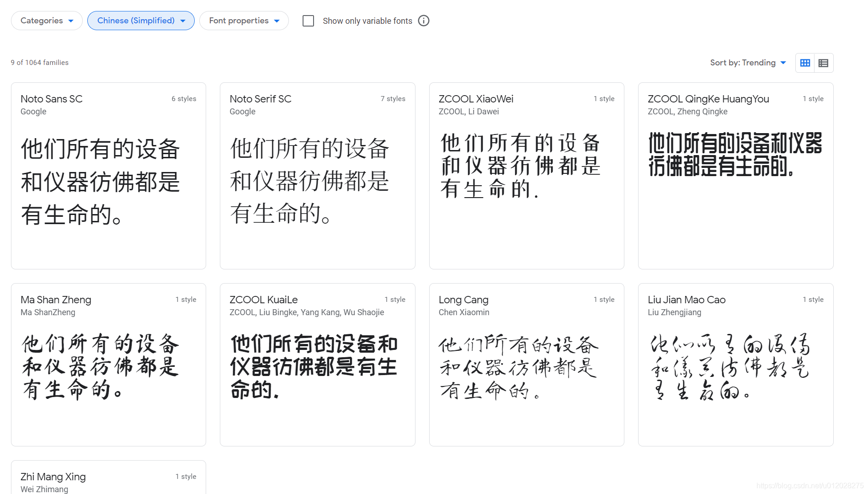Click the Liu Jian Mao Cao sample preview
Viewport: 868px width, 494px height.
(730, 367)
